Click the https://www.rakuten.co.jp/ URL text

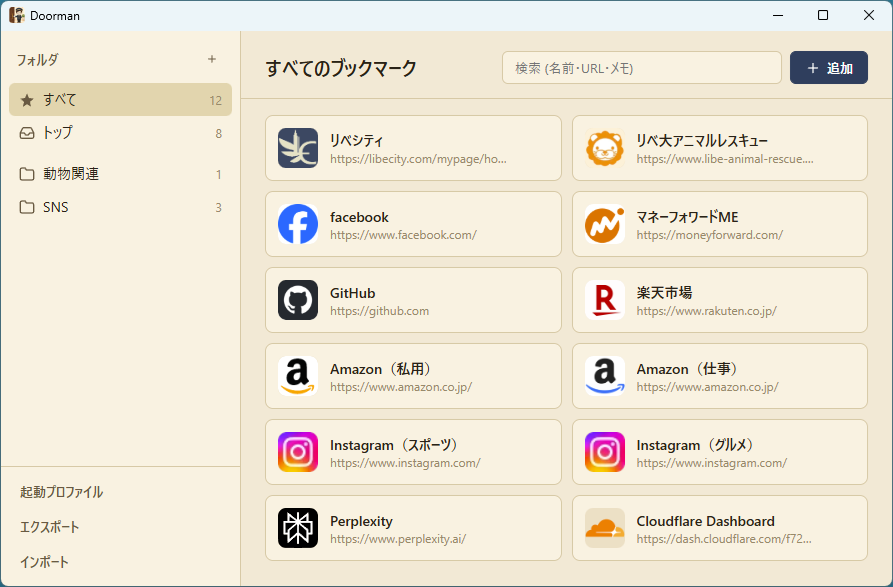[x=706, y=311]
